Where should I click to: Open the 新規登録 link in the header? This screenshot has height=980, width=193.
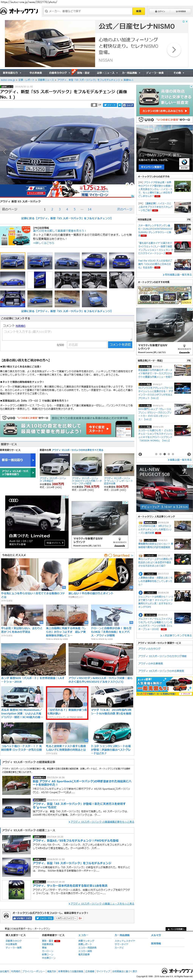(x=181, y=11)
